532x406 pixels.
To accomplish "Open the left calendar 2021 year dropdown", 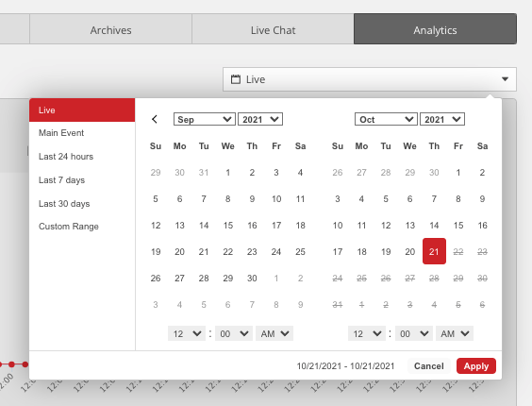I will [260, 119].
